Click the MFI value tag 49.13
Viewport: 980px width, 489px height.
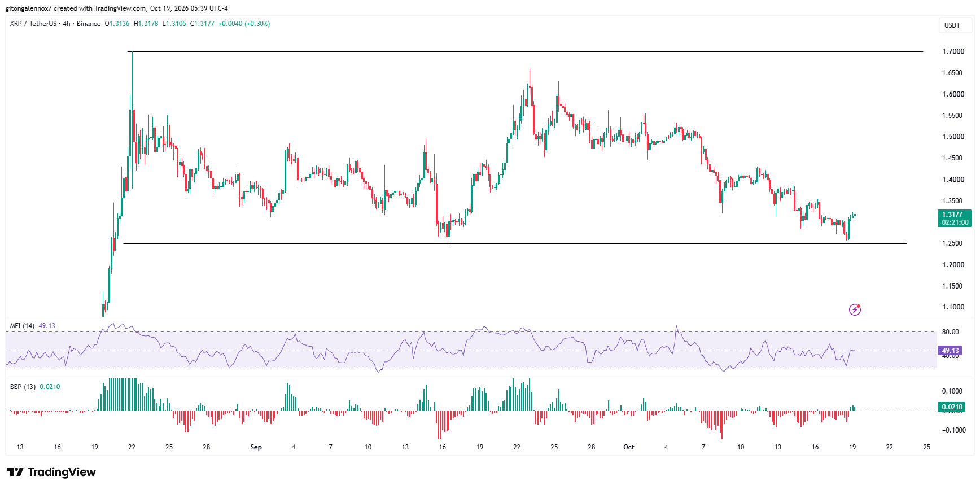coord(951,351)
